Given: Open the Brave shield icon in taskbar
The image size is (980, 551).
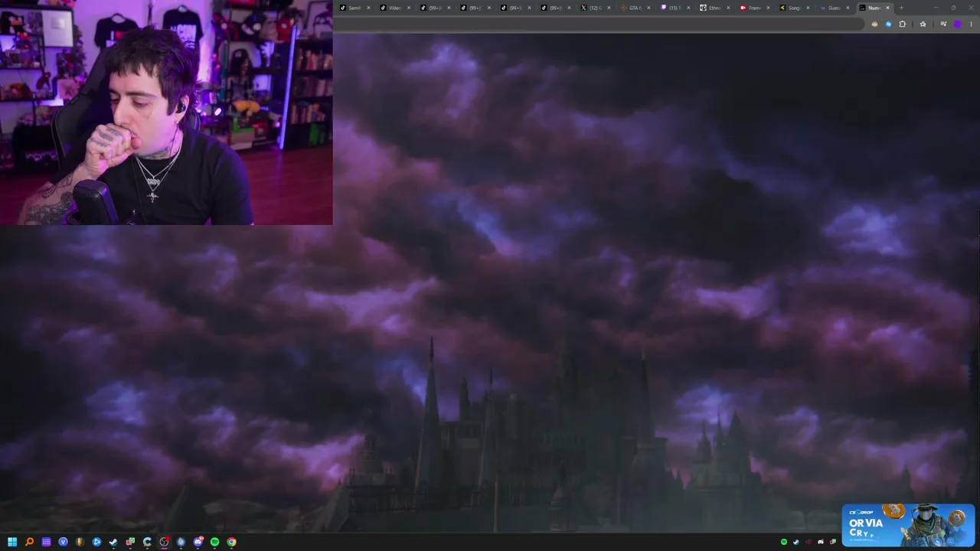Looking at the screenshot, I should tap(80, 542).
